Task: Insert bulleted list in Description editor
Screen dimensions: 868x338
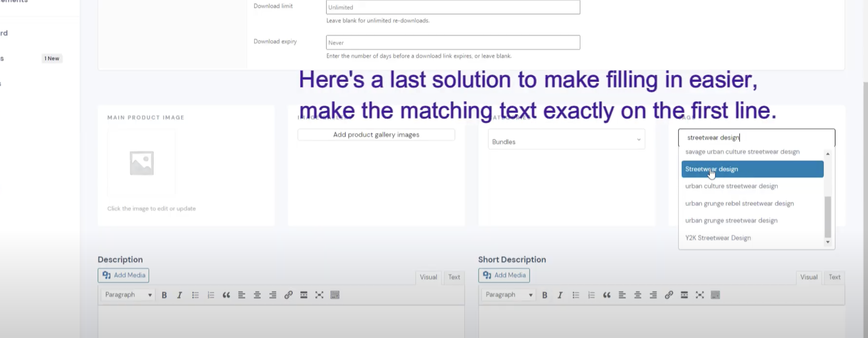Action: 195,295
